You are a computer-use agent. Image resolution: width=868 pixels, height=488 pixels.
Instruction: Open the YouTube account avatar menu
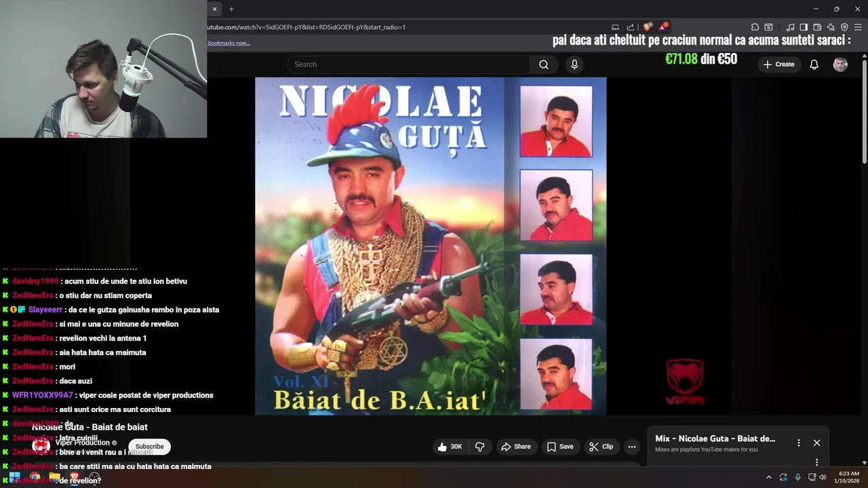click(840, 64)
